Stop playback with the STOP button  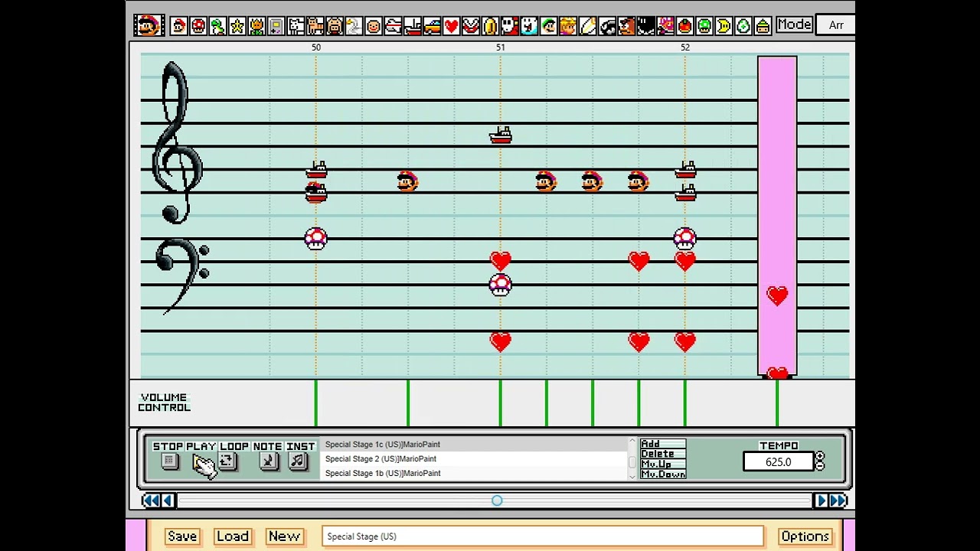click(169, 461)
